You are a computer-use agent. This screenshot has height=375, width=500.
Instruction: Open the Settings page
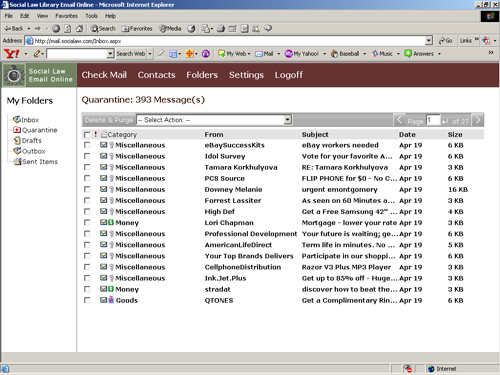246,75
